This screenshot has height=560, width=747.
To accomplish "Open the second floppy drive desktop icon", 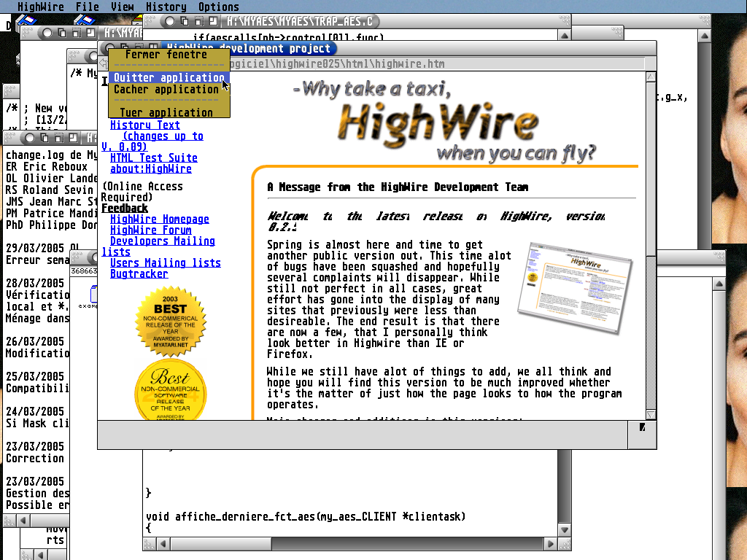I will [85, 21].
